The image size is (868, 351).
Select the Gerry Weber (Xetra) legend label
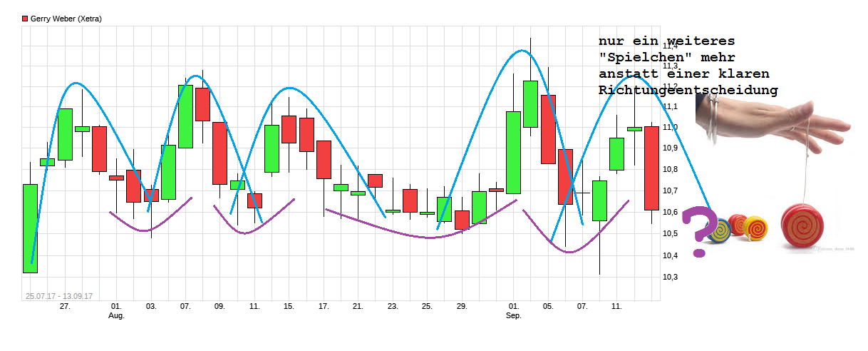(66, 19)
